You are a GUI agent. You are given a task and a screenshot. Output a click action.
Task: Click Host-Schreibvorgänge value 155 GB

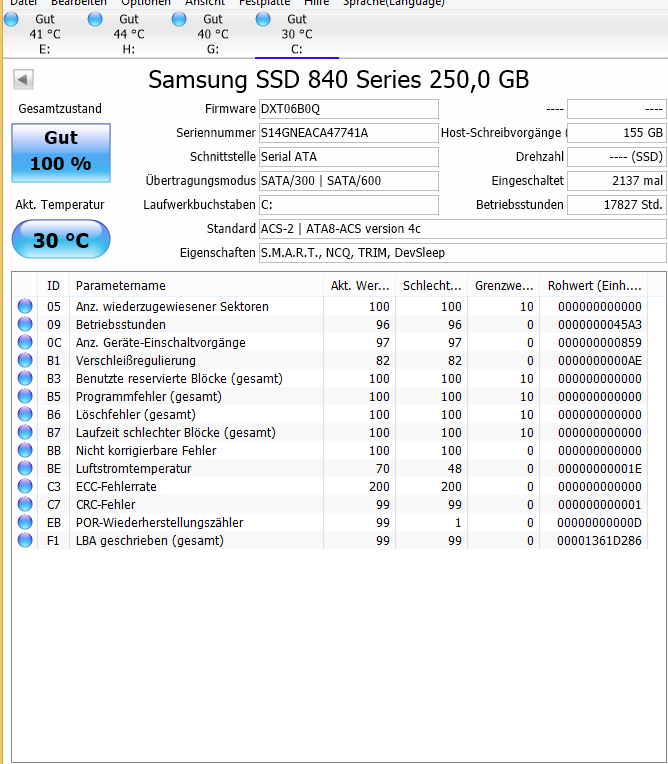click(617, 133)
